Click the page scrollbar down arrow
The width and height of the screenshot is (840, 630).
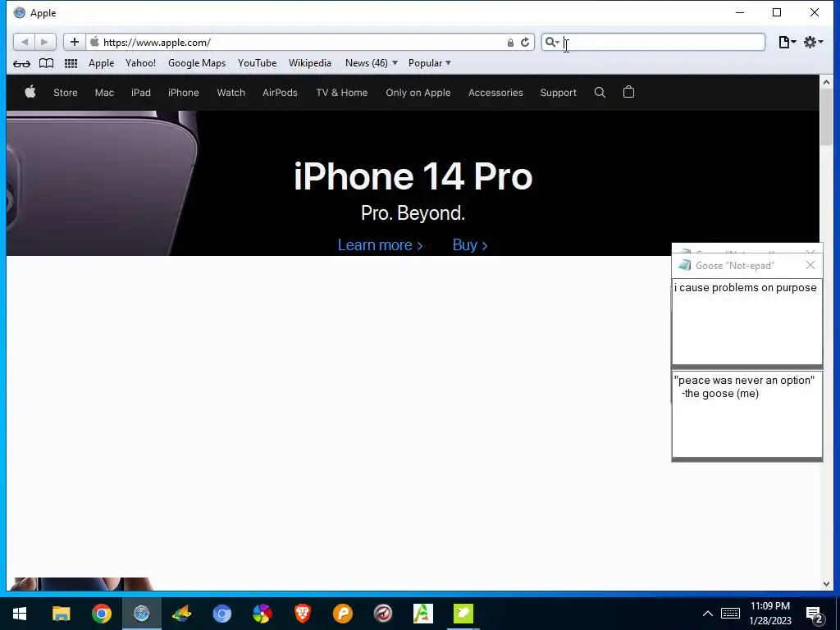coord(826,584)
